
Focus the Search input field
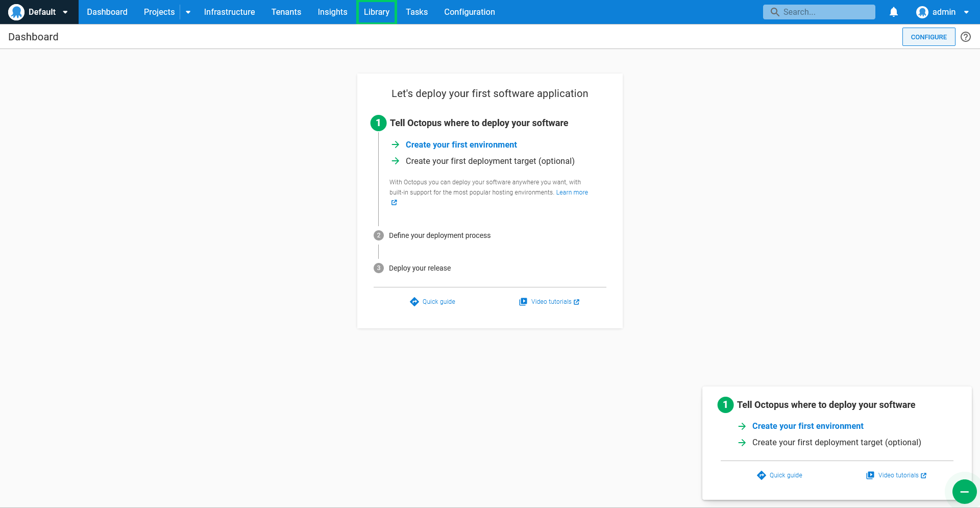tap(819, 12)
